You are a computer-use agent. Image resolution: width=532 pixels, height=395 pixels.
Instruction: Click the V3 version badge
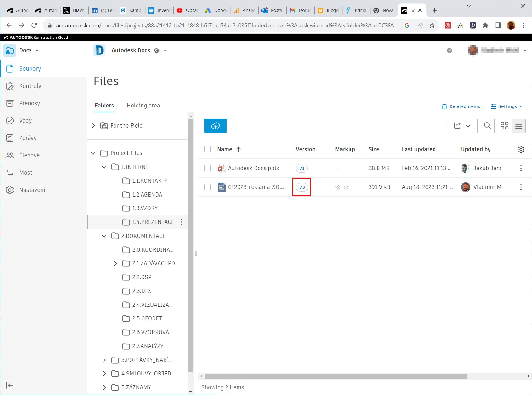coord(302,187)
